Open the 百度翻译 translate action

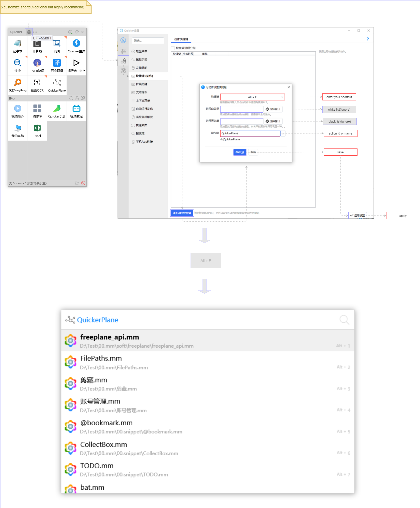point(57,66)
